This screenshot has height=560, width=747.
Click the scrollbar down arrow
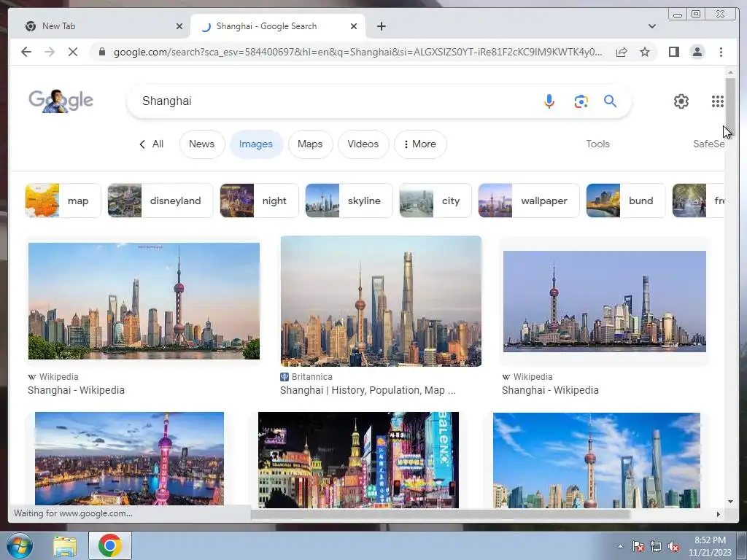click(x=730, y=502)
